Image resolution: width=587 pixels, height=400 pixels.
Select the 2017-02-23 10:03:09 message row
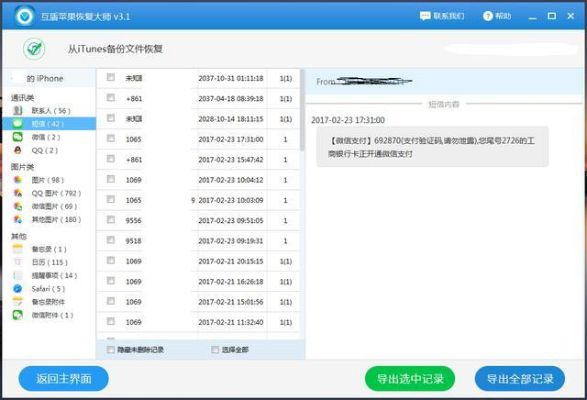pos(198,200)
